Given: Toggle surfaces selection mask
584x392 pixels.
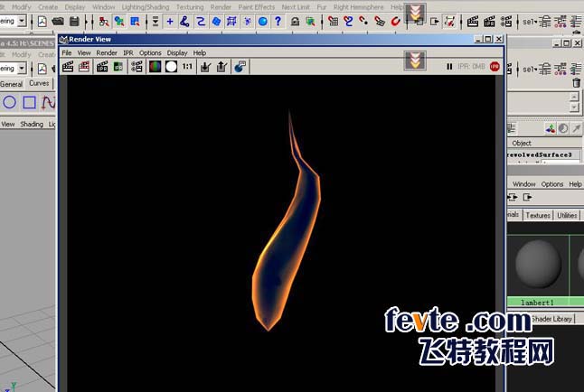Looking at the screenshot, I should click(216, 22).
